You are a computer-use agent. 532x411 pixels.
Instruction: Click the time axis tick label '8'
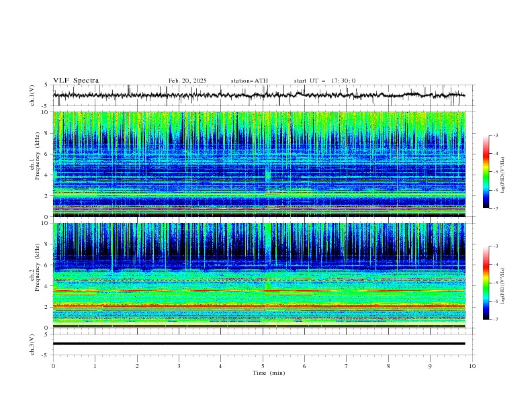(388, 366)
